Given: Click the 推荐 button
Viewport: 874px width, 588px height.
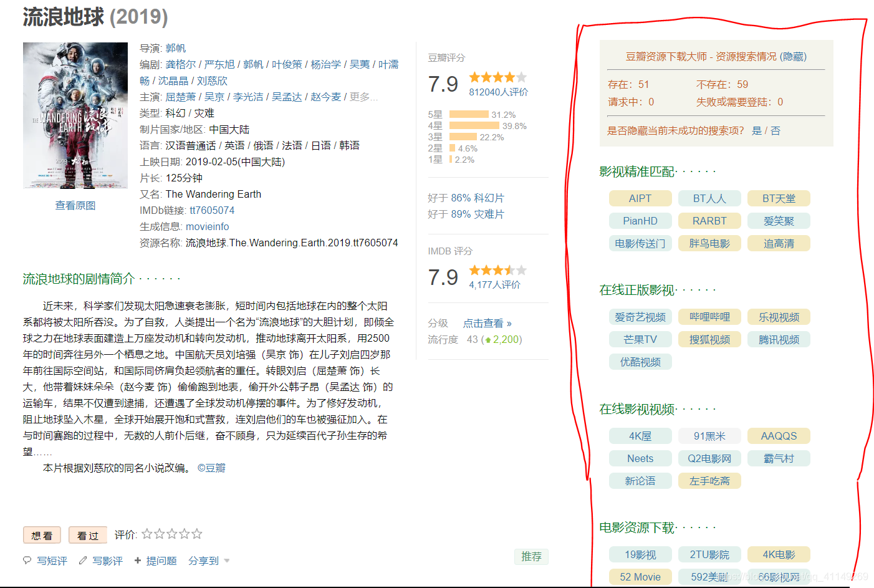Looking at the screenshot, I should pos(531,556).
